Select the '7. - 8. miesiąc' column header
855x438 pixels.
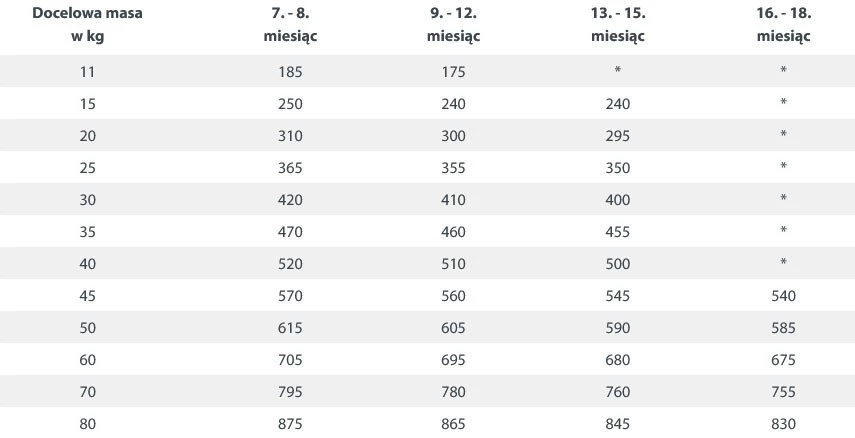291,26
